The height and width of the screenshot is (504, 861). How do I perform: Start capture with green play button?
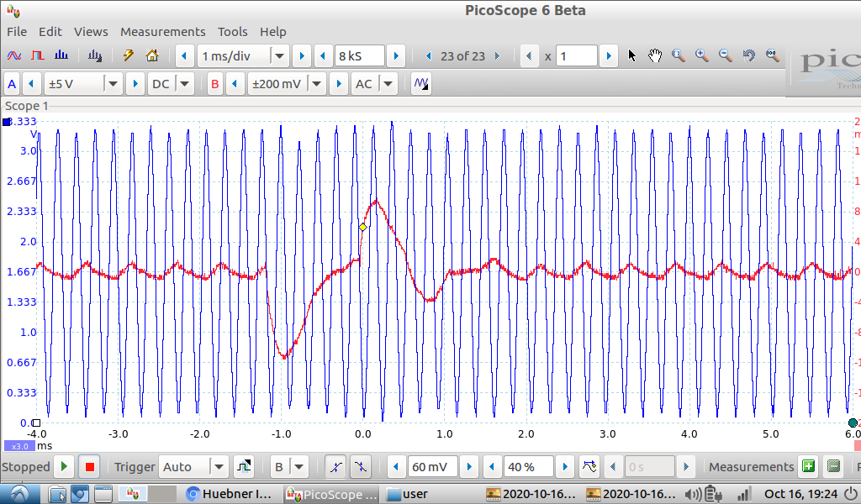(x=64, y=467)
